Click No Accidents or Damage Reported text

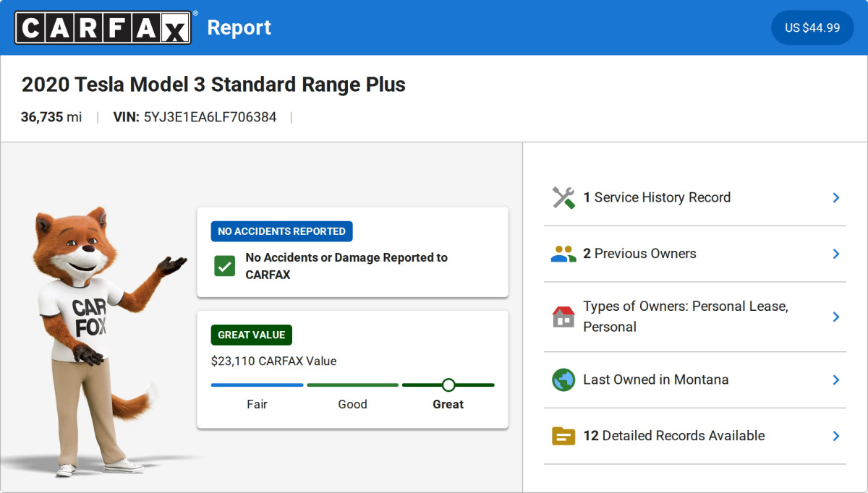[x=346, y=266]
